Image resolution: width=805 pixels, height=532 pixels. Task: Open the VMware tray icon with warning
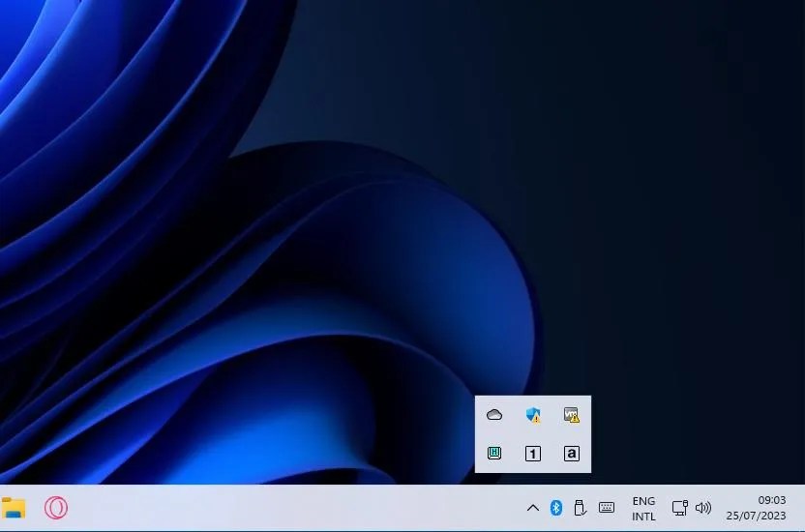pyautogui.click(x=572, y=415)
